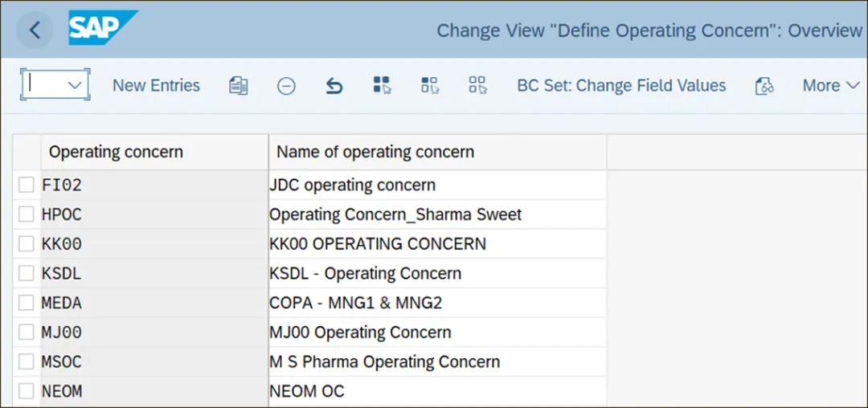Click the Select All icon
The width and height of the screenshot is (868, 408).
pos(382,86)
